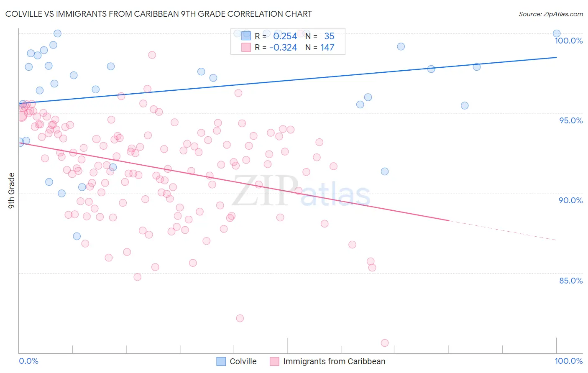Screen dimensions: 588x373
Task: Click the pink swatch beside R = -0.324
Action: click(x=246, y=47)
